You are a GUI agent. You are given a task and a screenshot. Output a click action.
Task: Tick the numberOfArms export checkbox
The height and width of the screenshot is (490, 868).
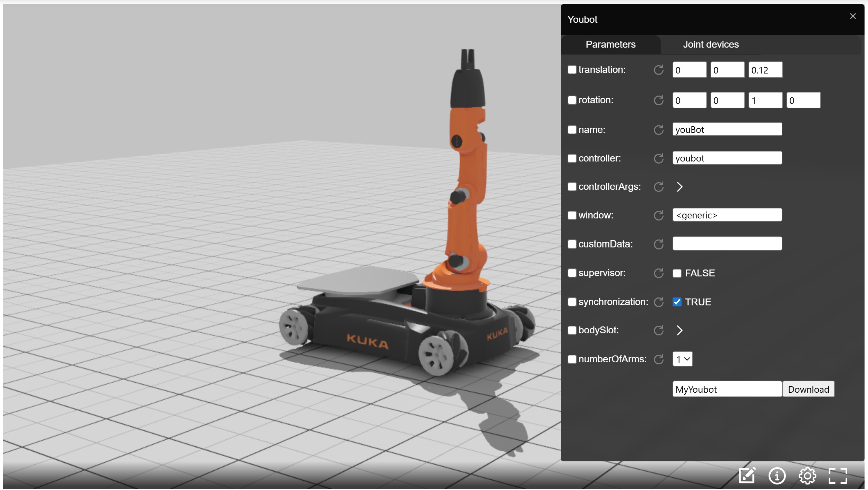coord(572,359)
